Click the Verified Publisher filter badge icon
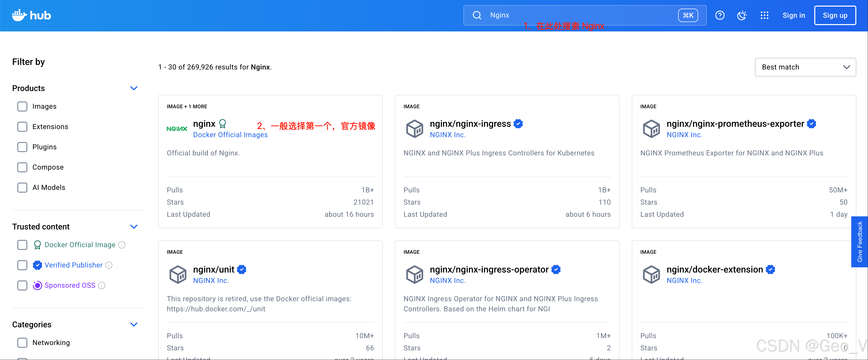Screen dimensions: 868x360 click(x=38, y=265)
